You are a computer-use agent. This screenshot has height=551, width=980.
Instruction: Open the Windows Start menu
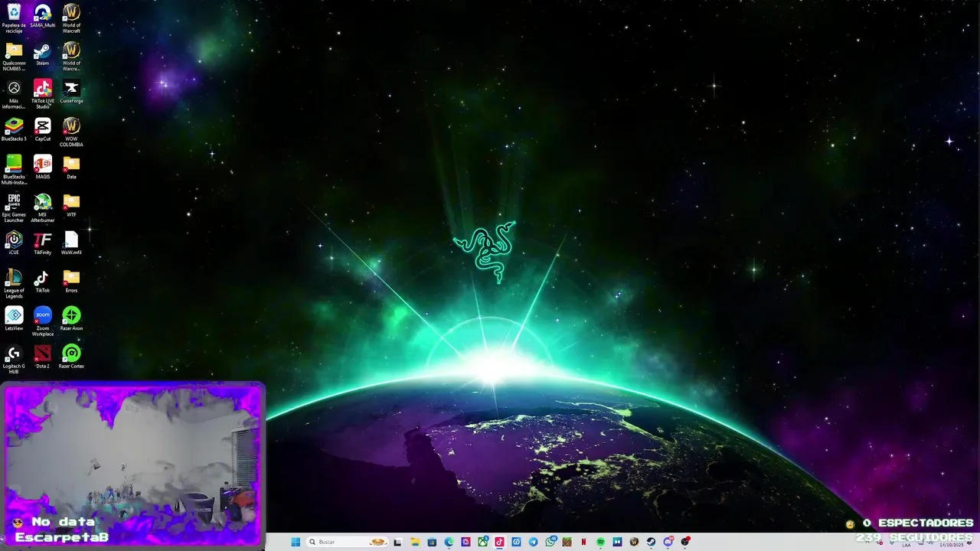tap(296, 542)
